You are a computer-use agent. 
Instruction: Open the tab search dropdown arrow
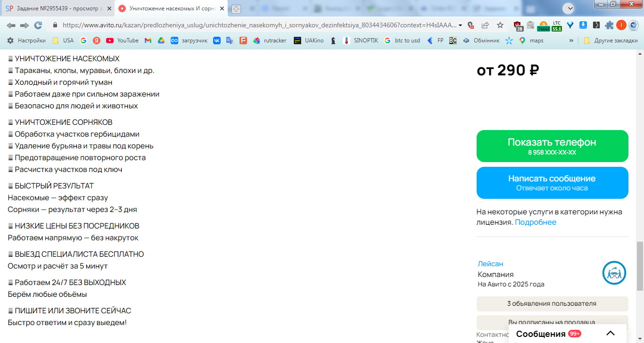(x=570, y=8)
